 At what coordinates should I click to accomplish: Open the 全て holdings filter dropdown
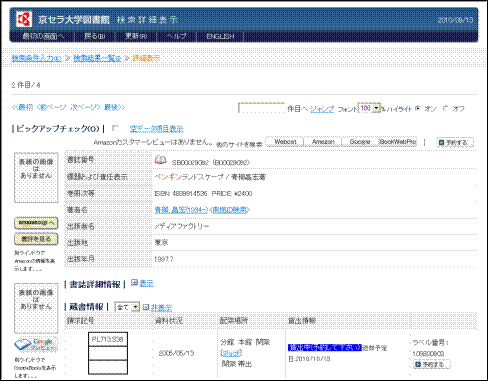coord(127,307)
